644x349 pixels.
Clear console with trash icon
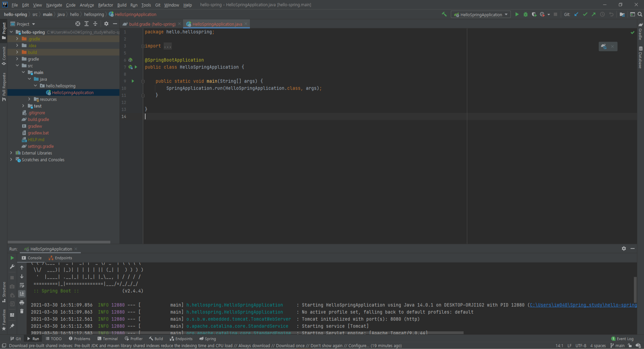click(22, 311)
